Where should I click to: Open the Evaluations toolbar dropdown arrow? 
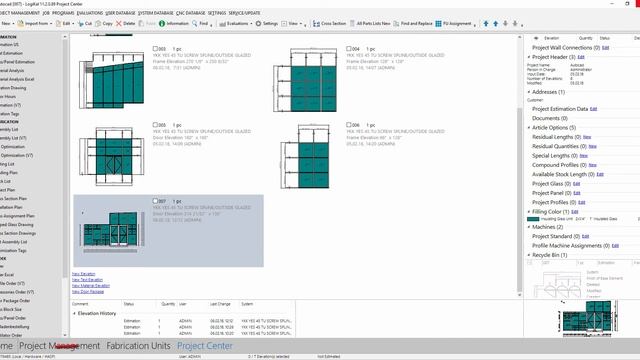251,24
